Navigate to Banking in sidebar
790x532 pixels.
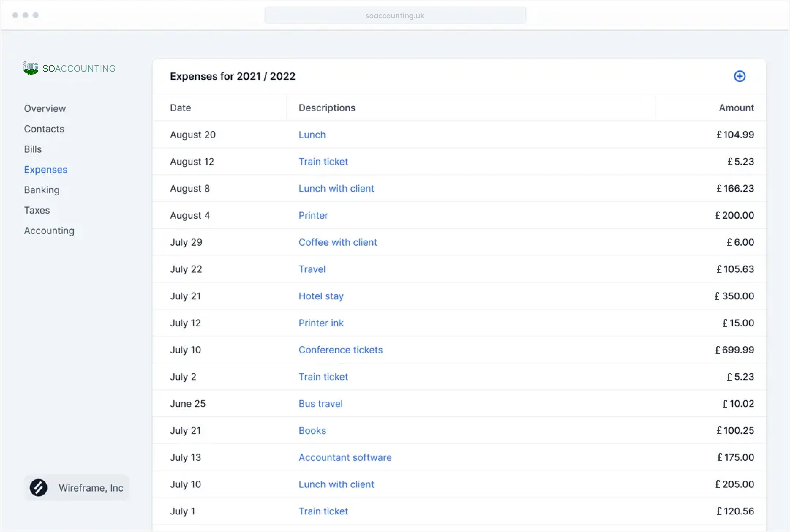click(x=42, y=190)
